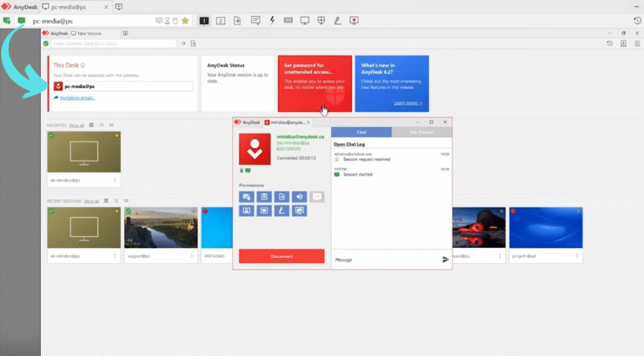Click Open Chat Log
This screenshot has width=644, height=356.
click(x=349, y=144)
